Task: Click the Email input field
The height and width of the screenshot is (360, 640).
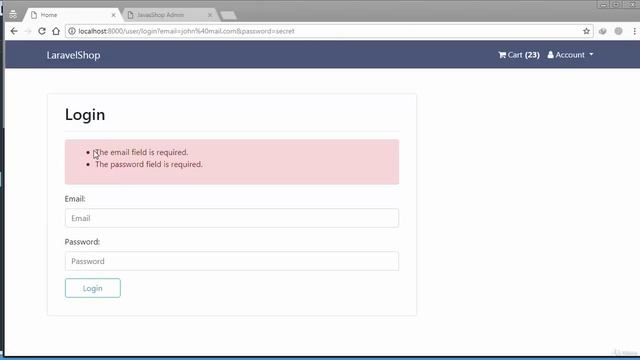Action: [232, 218]
